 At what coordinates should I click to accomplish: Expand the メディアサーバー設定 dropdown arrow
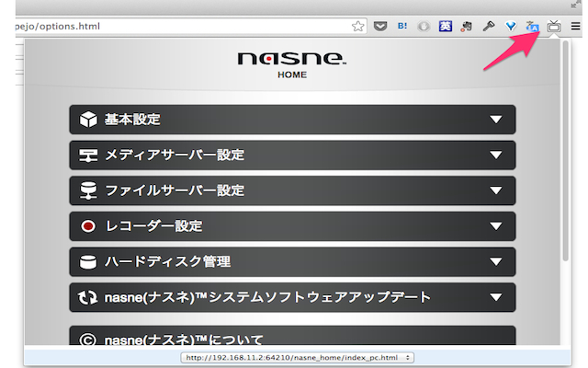[x=496, y=155]
